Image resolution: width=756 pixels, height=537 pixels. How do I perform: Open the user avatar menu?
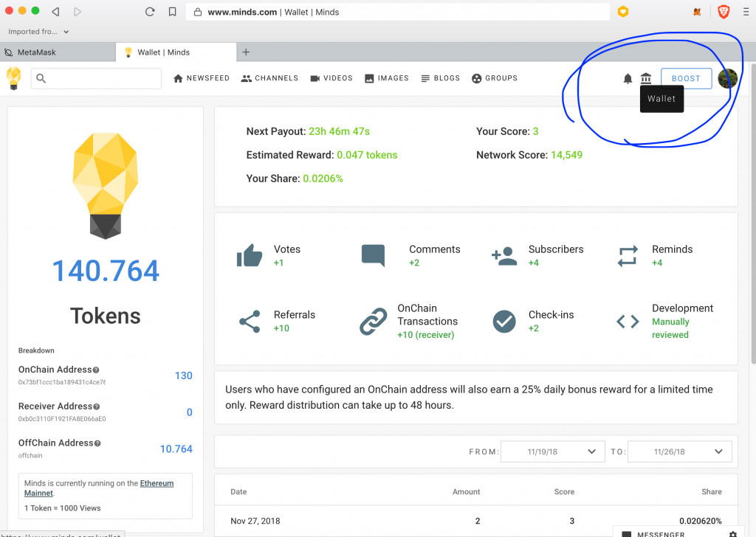(x=727, y=78)
